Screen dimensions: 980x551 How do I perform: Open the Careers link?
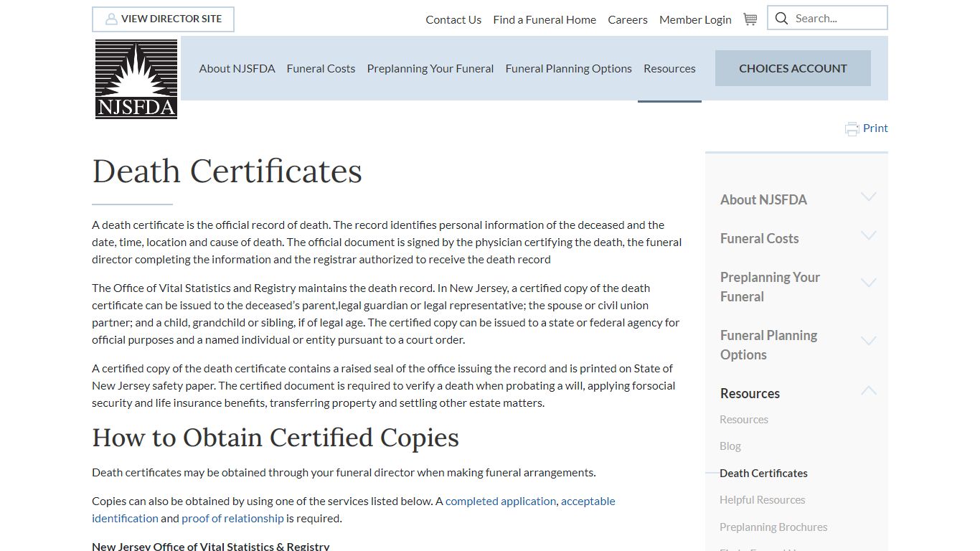pyautogui.click(x=628, y=19)
